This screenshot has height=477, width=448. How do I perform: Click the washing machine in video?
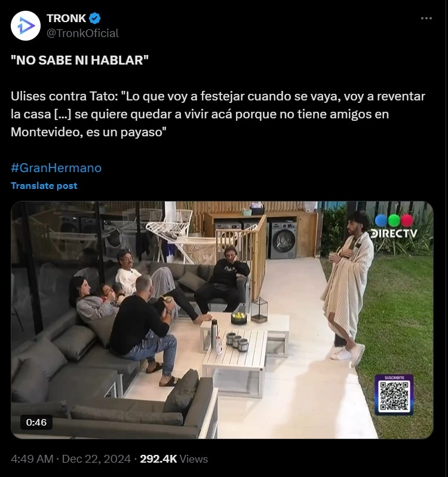point(283,240)
